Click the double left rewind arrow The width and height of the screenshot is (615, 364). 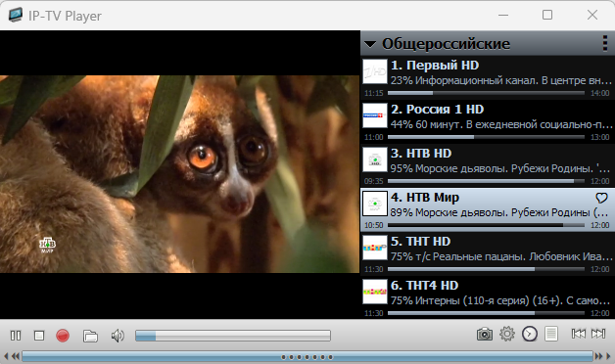(x=16, y=356)
